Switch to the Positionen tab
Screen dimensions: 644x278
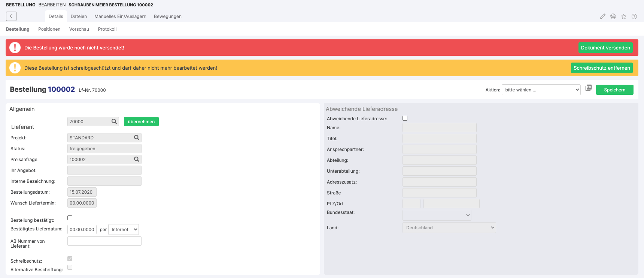[49, 29]
